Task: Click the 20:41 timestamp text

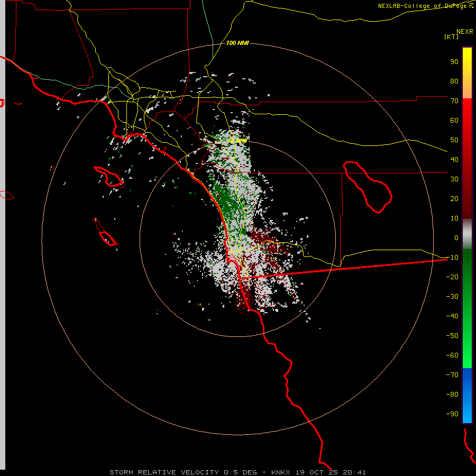Action: 354,472
